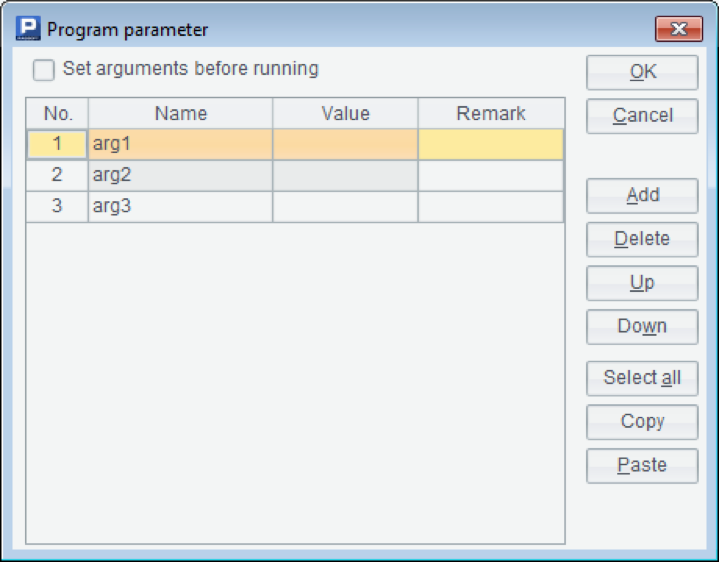This screenshot has width=719, height=562.
Task: Click the Value field for arg2
Action: pos(345,175)
